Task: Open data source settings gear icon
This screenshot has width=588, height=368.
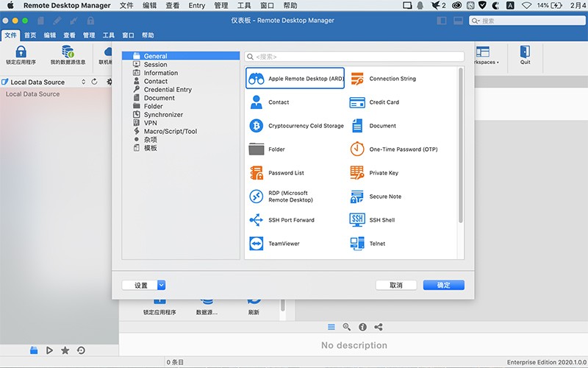Action: 109,82
